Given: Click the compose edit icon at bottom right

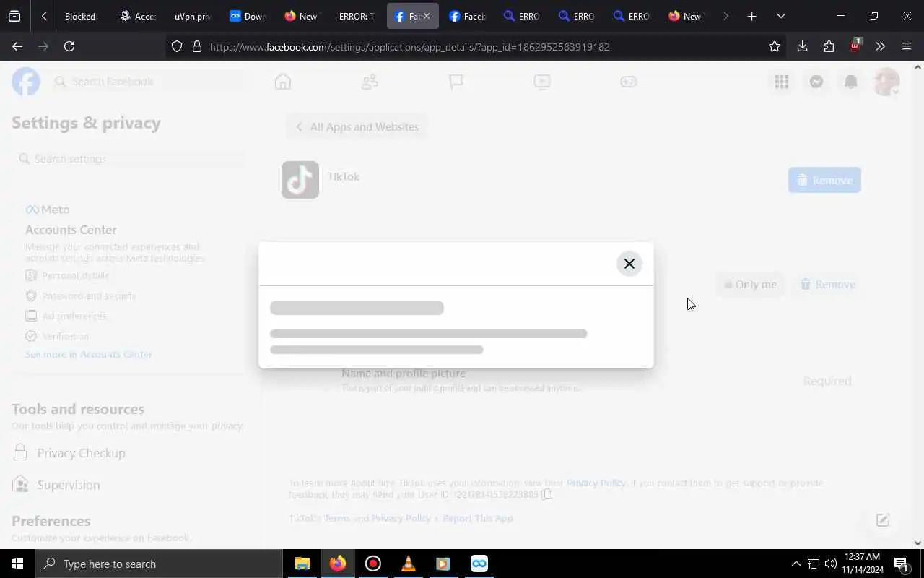Looking at the screenshot, I should 883,520.
